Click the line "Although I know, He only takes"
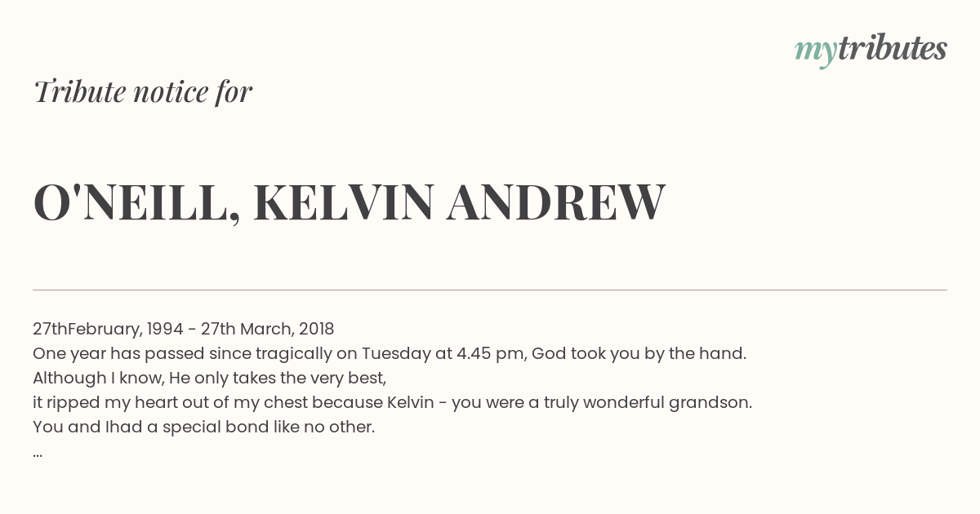The width and height of the screenshot is (980, 514). pos(209,379)
